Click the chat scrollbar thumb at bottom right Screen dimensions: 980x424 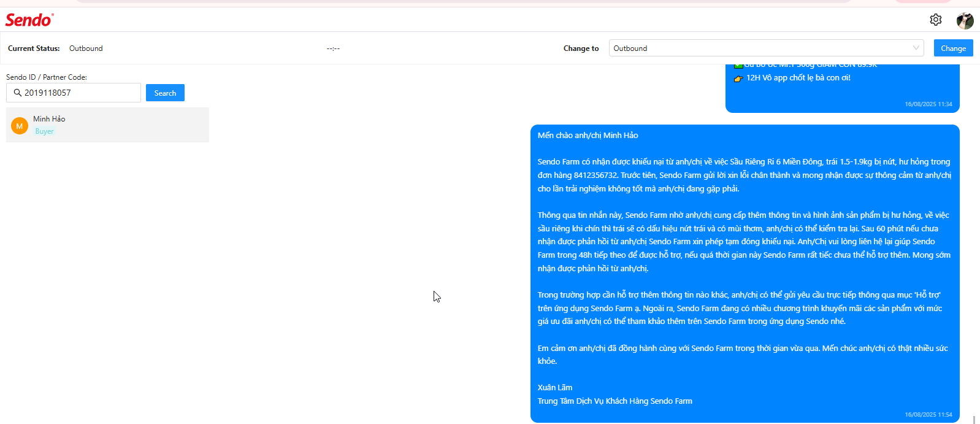[974, 420]
